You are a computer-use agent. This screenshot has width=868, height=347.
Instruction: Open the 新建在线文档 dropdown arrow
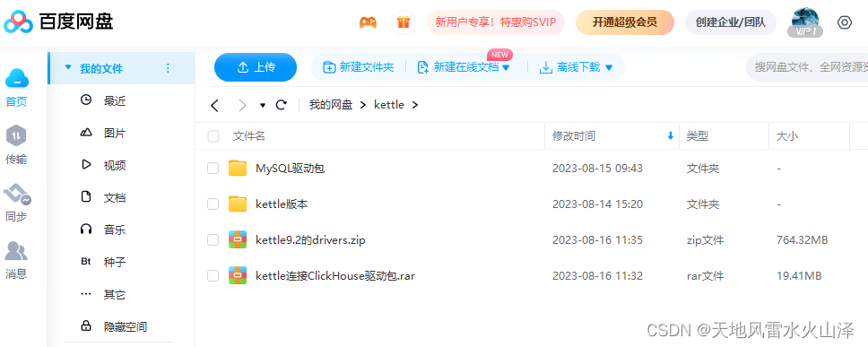(x=506, y=68)
